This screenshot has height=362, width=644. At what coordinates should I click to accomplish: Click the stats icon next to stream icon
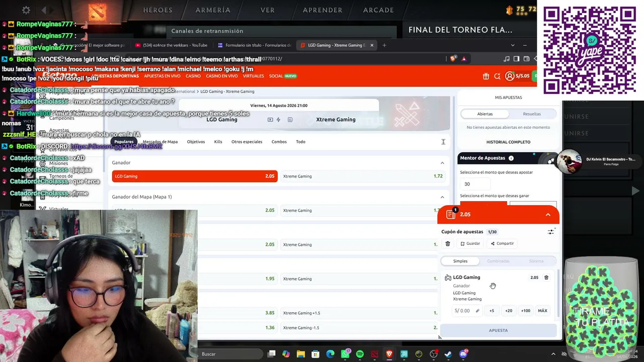290,120
